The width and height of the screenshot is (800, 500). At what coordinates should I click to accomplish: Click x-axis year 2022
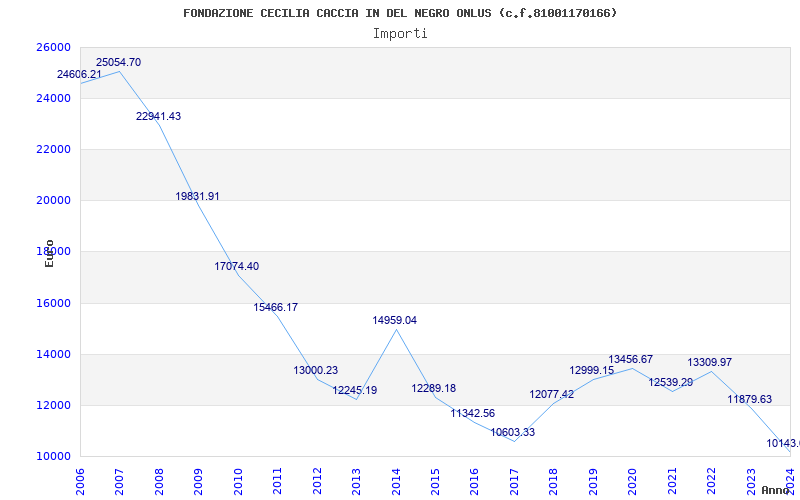click(711, 482)
